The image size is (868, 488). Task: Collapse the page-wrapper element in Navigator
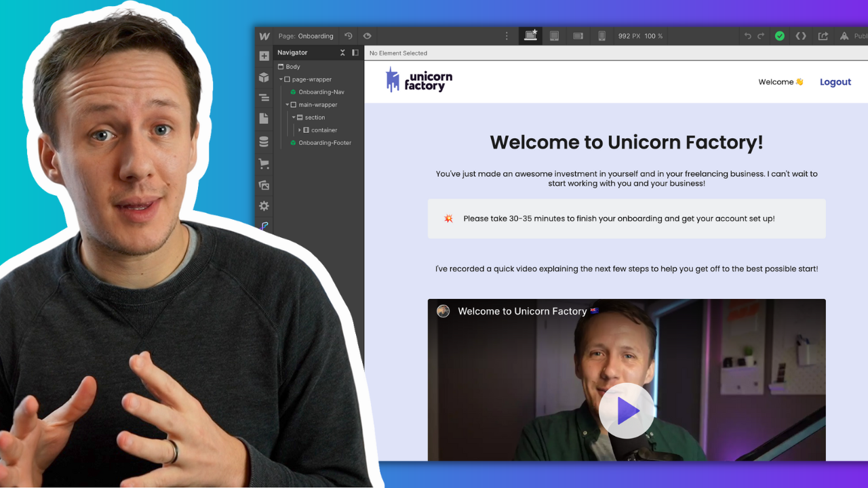click(x=280, y=79)
